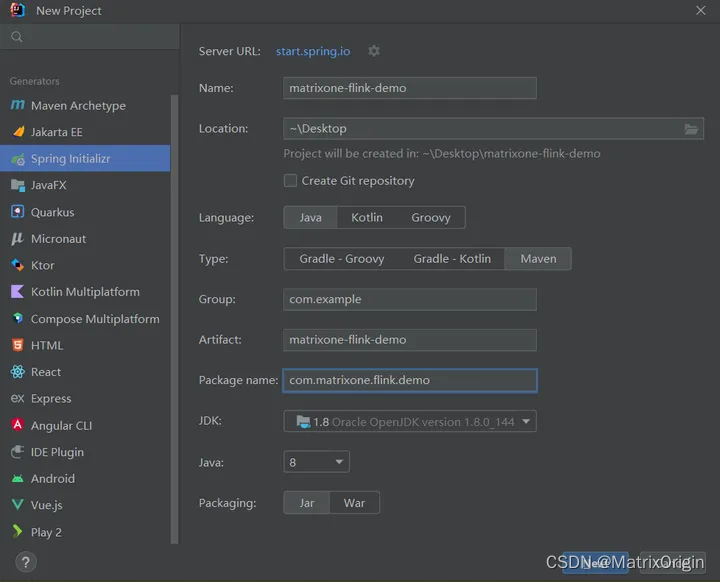Image resolution: width=720 pixels, height=582 pixels.
Task: Click the Vue.js icon
Action: pyautogui.click(x=17, y=505)
